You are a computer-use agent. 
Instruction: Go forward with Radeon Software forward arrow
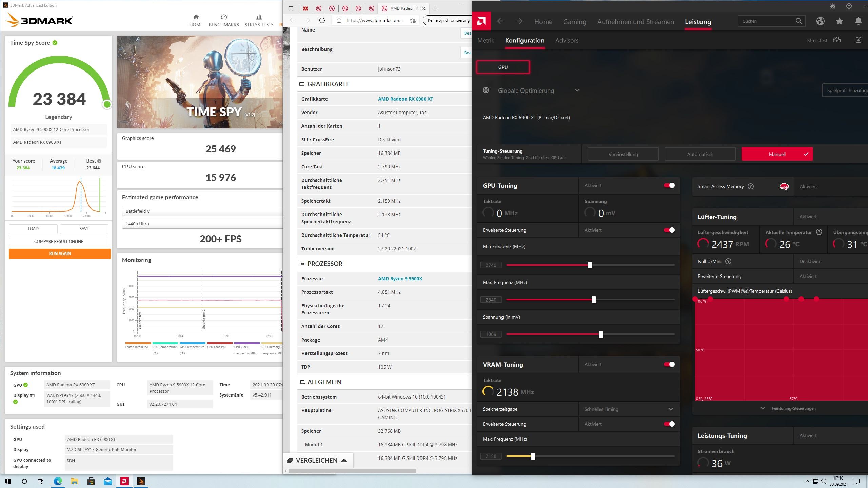(x=519, y=21)
